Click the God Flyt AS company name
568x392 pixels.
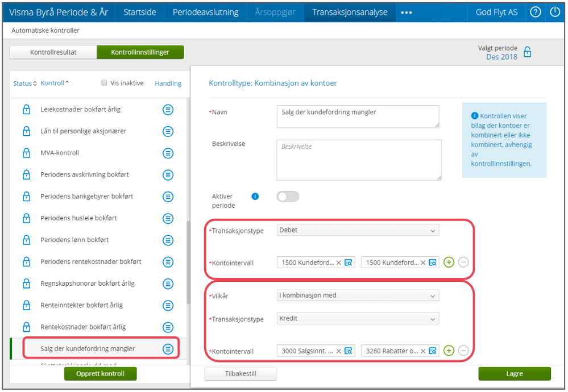(496, 12)
